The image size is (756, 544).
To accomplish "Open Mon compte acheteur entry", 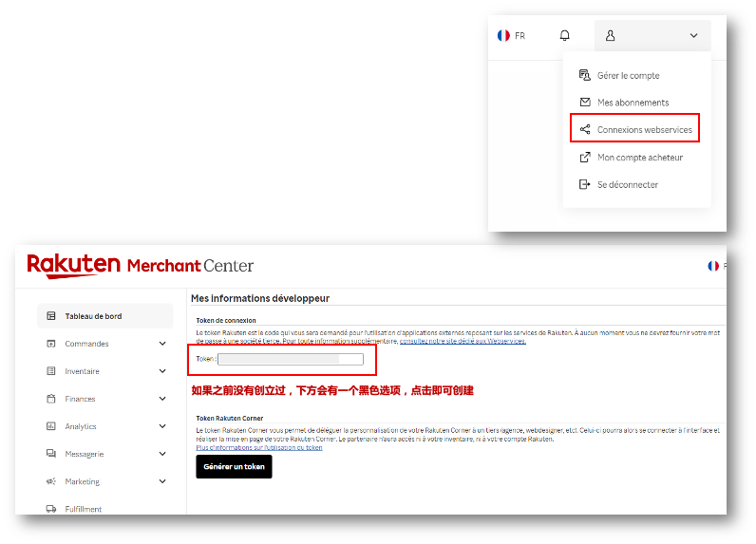I will tap(640, 158).
